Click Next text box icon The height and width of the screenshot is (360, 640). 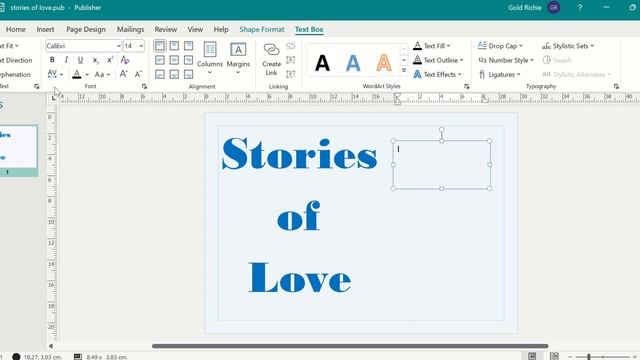point(291,74)
